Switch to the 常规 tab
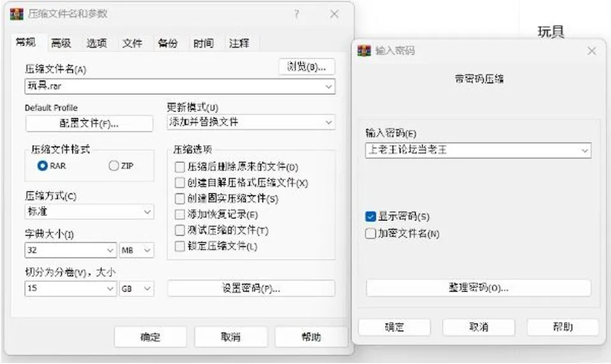611x364 pixels. (x=26, y=42)
